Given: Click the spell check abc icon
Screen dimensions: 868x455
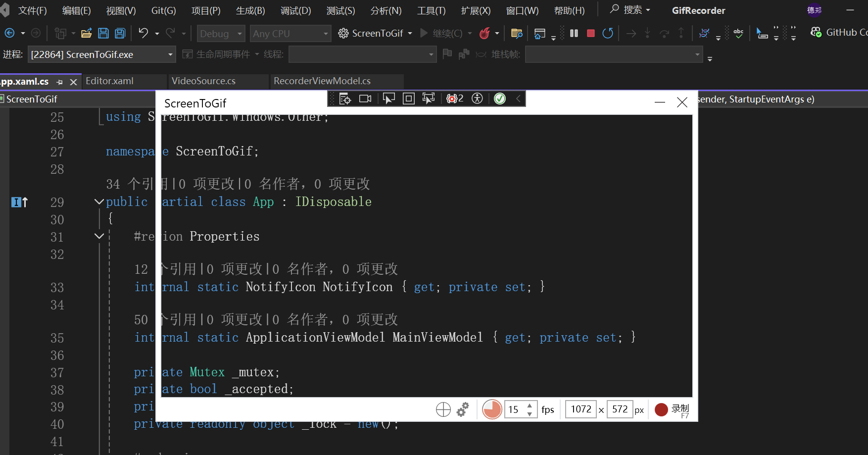Looking at the screenshot, I should [x=738, y=33].
